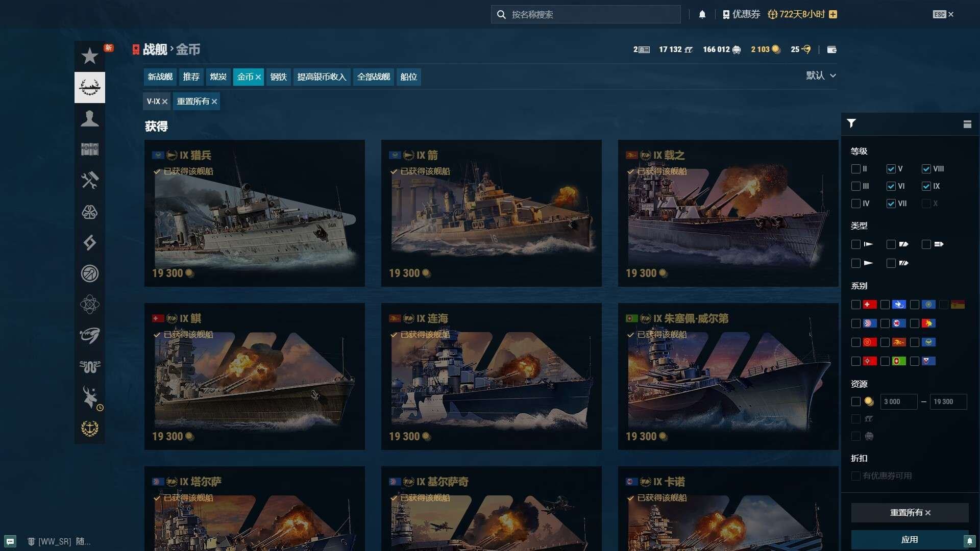
Task: Remove the V-IX filter tag
Action: (165, 102)
